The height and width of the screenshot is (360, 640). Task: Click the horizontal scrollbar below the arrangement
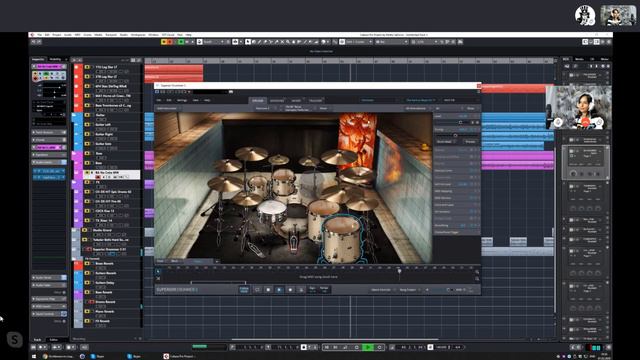pos(335,339)
